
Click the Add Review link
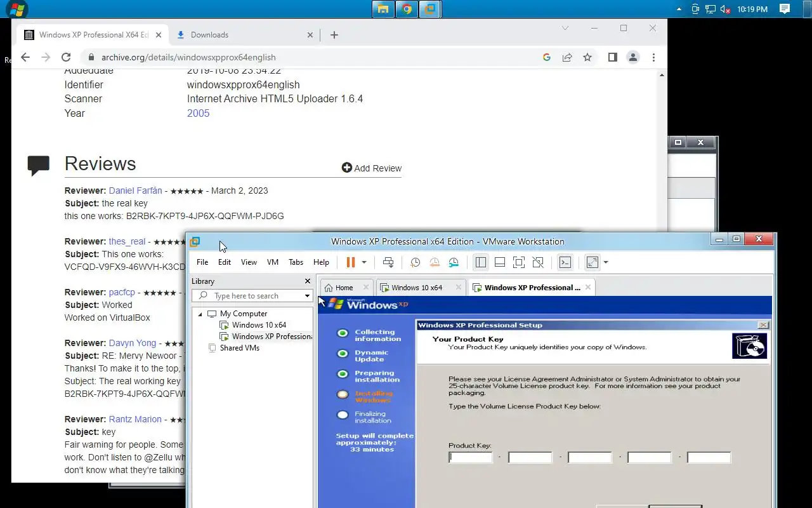tap(371, 168)
